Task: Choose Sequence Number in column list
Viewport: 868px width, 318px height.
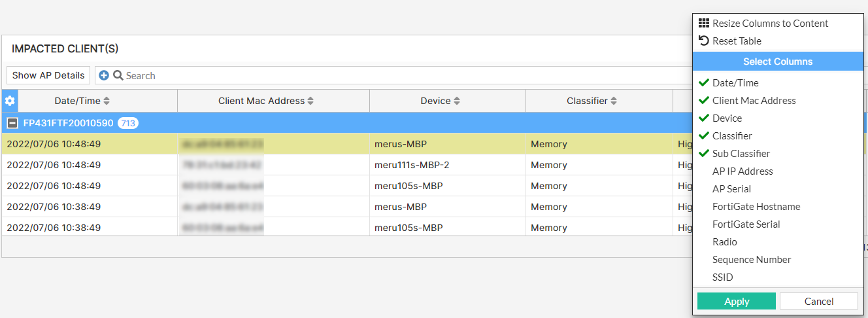Action: coord(752,260)
